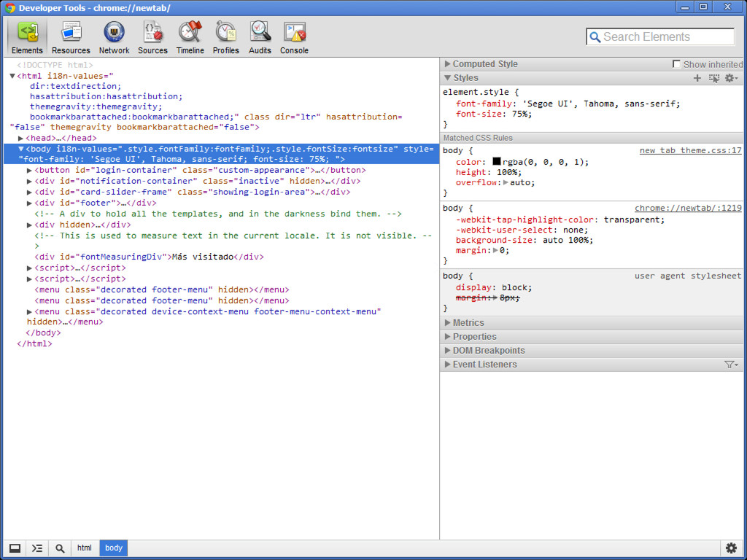
Task: Expand the first script node
Action: pos(29,268)
